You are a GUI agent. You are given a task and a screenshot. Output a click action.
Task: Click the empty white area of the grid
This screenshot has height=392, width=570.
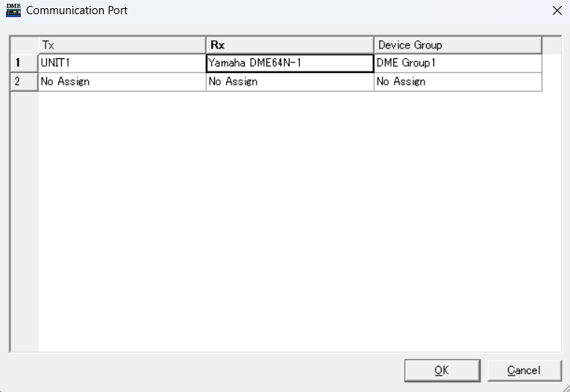(298, 224)
